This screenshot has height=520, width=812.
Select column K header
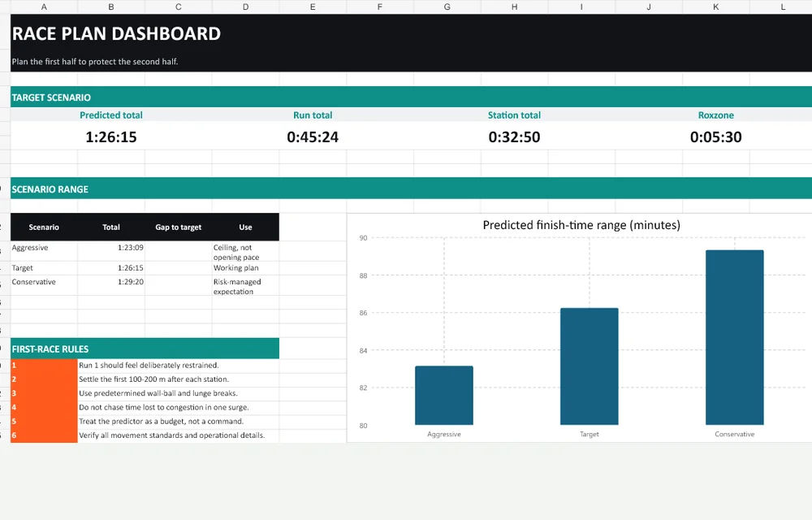[x=715, y=6]
